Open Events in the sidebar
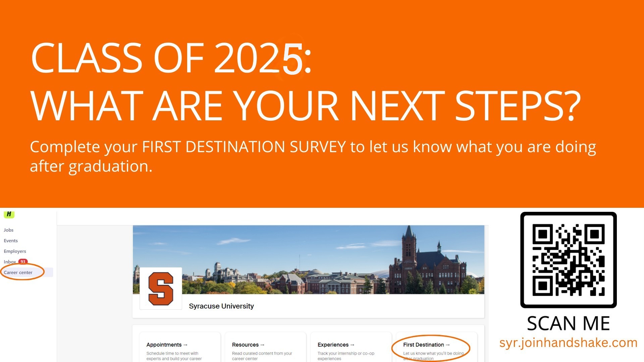The image size is (644, 362). [x=11, y=241]
